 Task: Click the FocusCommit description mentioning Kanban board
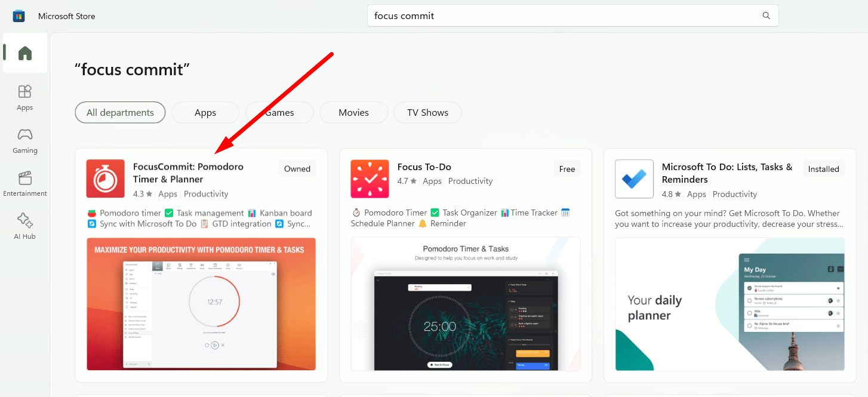coord(200,218)
